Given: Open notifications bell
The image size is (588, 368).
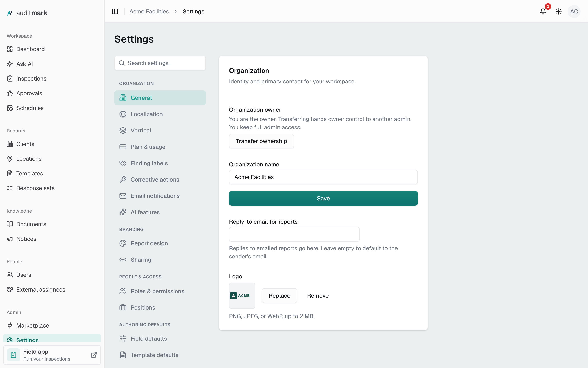Looking at the screenshot, I should (x=543, y=11).
